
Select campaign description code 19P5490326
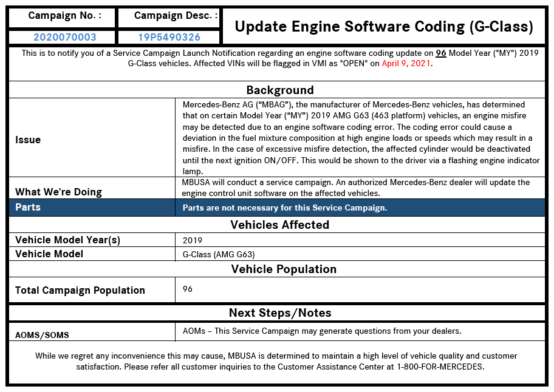[x=169, y=37]
